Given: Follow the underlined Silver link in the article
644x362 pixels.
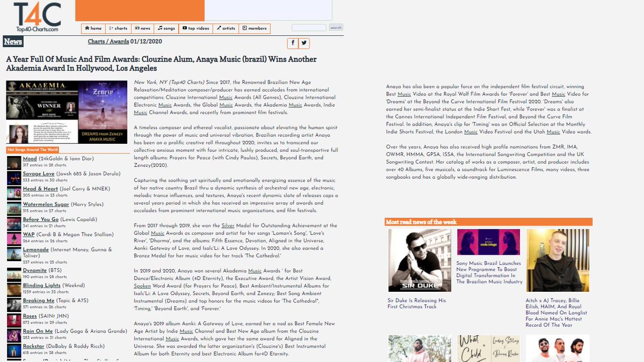Looking at the screenshot, I should pos(228,225).
